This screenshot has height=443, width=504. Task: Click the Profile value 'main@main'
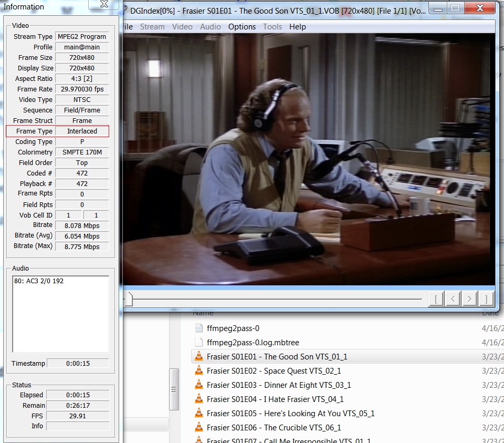(82, 47)
